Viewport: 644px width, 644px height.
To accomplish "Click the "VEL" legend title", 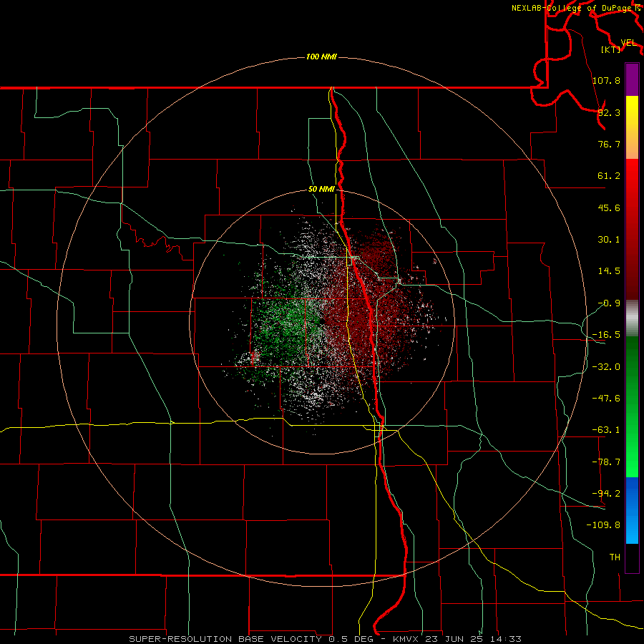I will click(x=628, y=43).
